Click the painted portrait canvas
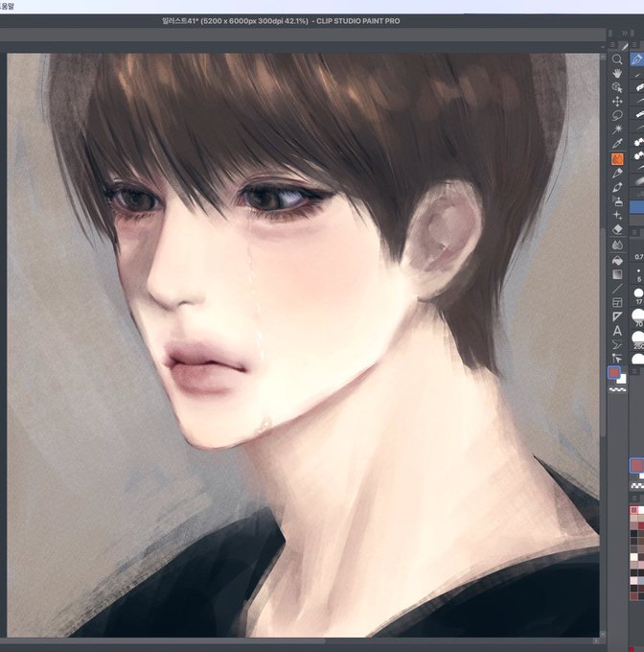Viewport: 644px width, 652px height. 303,345
